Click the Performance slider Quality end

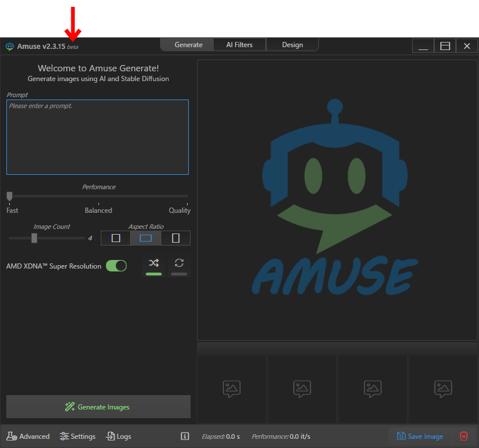[187, 197]
